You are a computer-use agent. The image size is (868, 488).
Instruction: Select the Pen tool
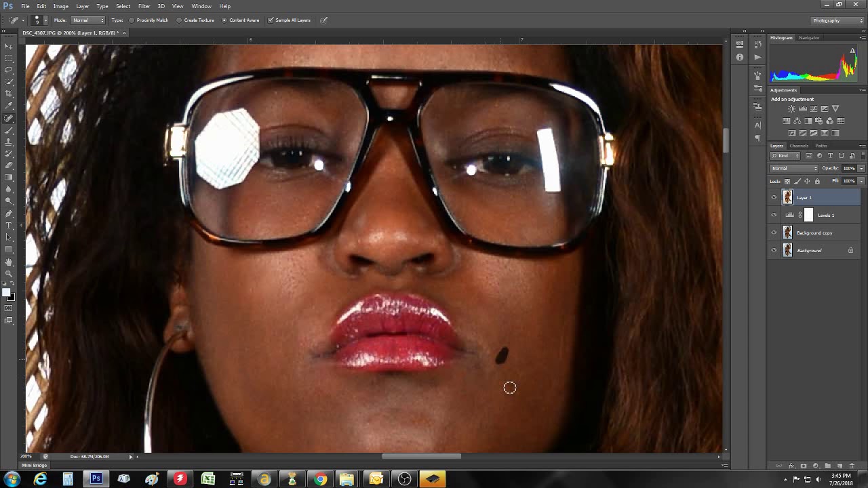point(9,213)
